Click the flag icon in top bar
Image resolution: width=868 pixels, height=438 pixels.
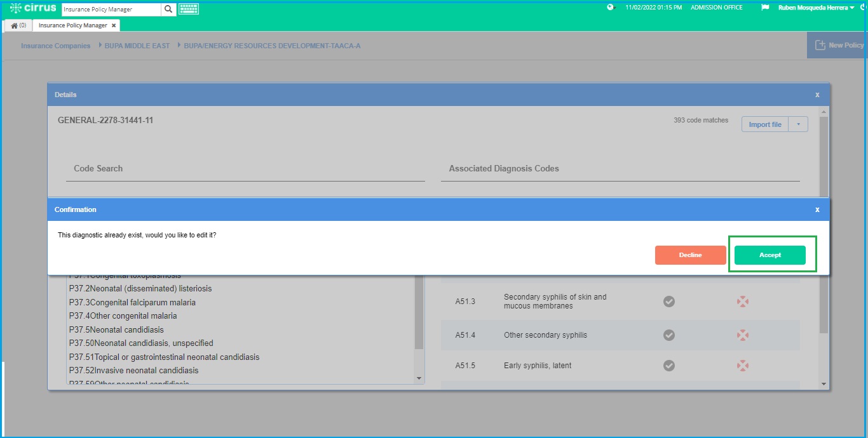765,8
